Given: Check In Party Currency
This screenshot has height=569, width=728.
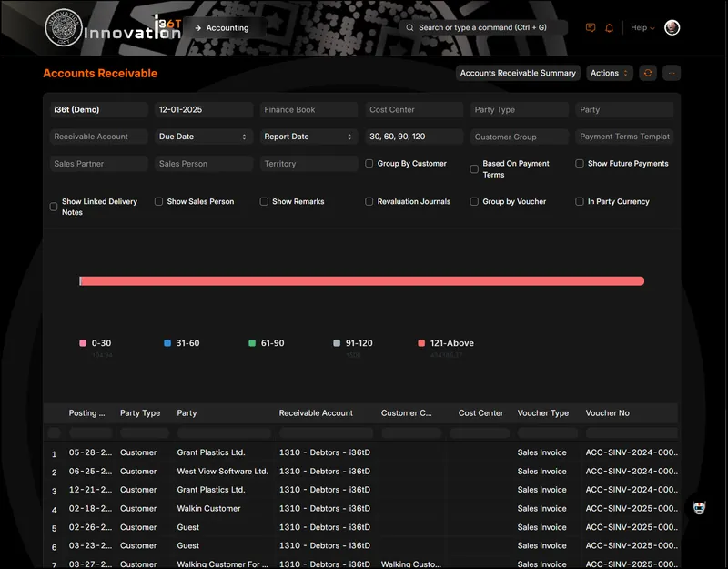Looking at the screenshot, I should pyautogui.click(x=580, y=201).
